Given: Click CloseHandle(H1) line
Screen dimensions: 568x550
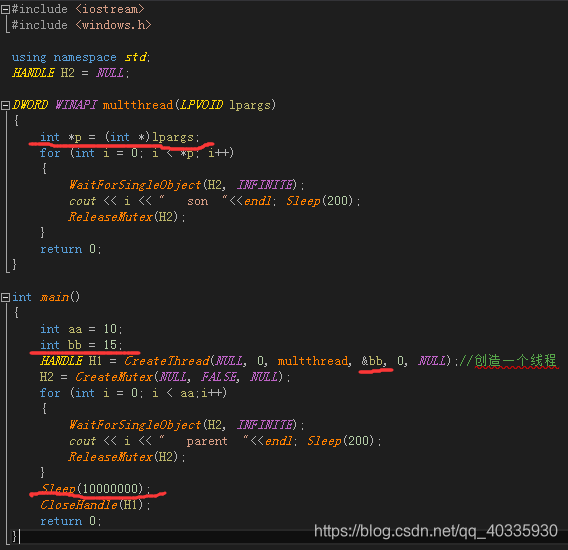Looking at the screenshot, I should point(95,505).
